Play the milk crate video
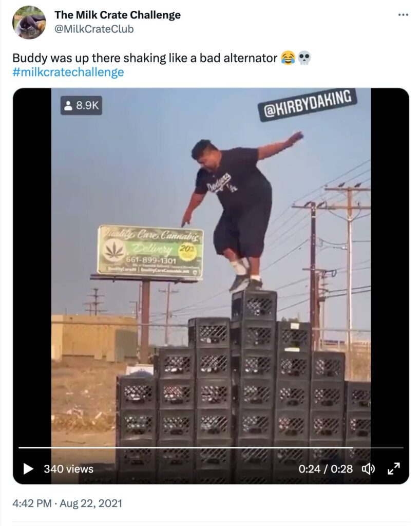420x526 pixels. [28, 468]
